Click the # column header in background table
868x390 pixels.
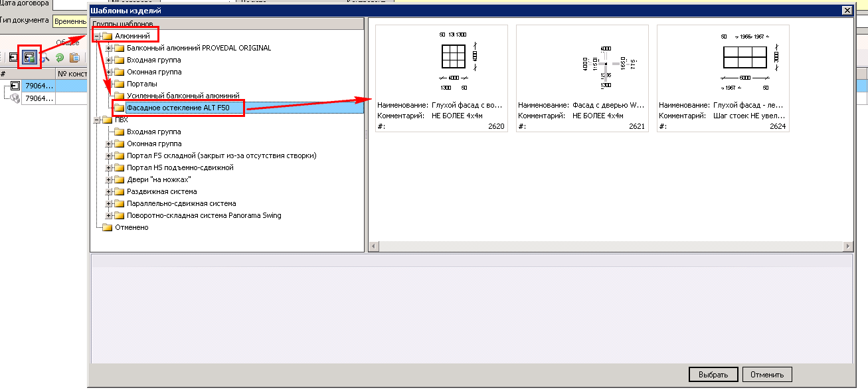coord(27,74)
